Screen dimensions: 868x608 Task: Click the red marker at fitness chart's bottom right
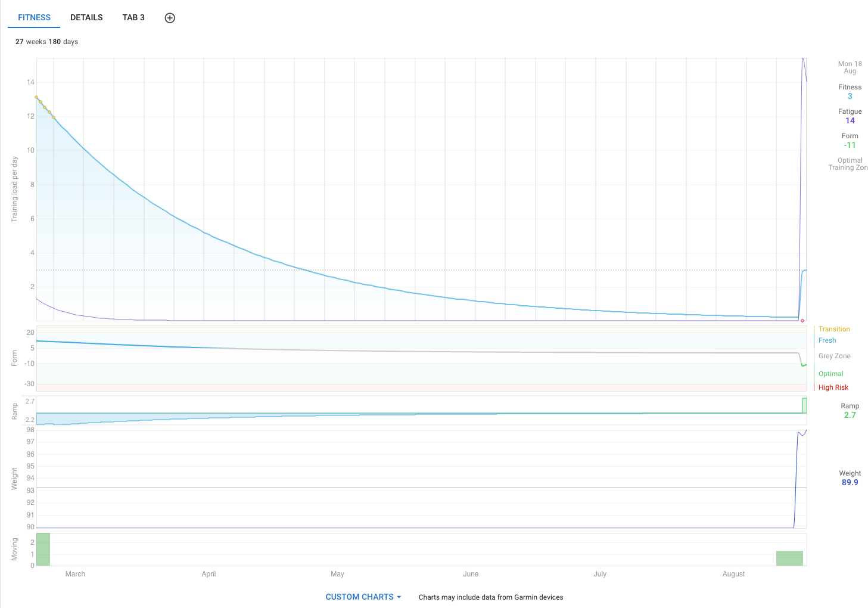tap(802, 321)
